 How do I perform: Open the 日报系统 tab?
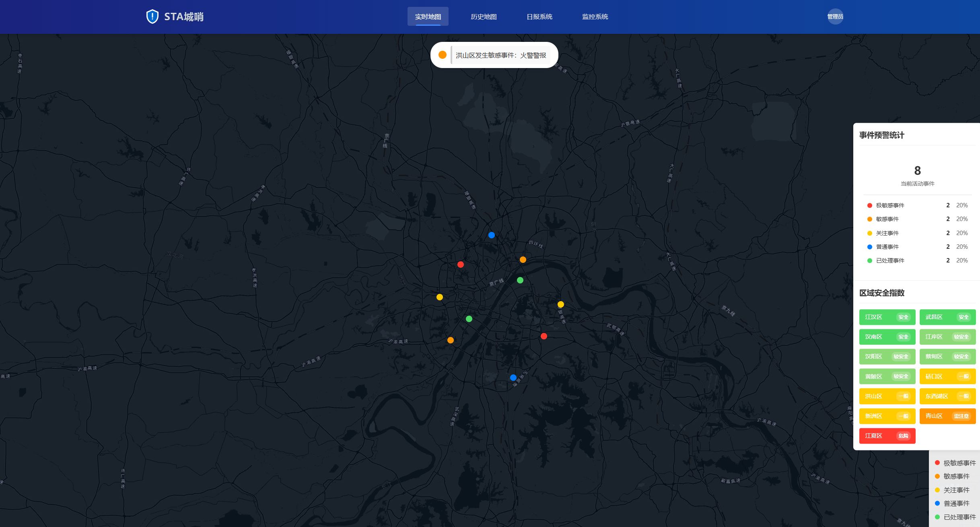[x=539, y=17]
